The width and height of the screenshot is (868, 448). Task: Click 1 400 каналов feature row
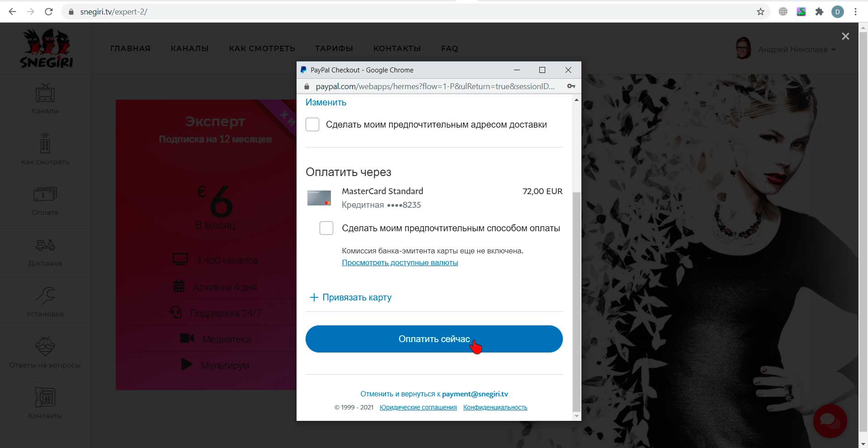coord(215,260)
